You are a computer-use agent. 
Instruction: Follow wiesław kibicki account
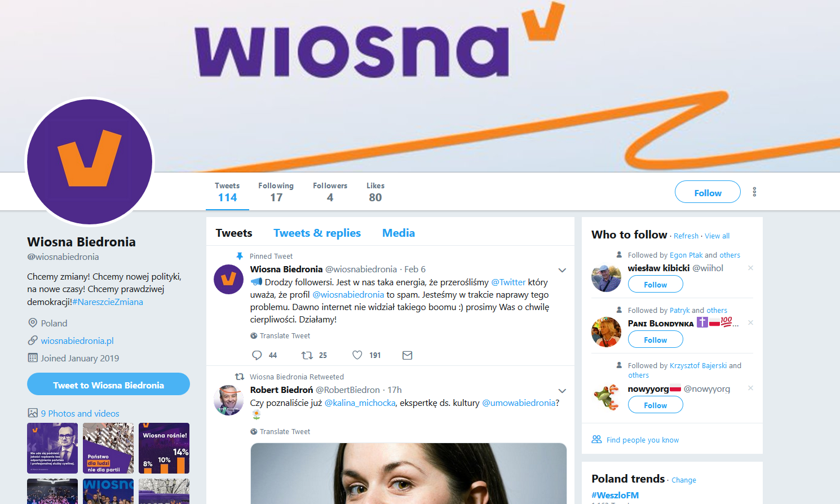coord(655,284)
